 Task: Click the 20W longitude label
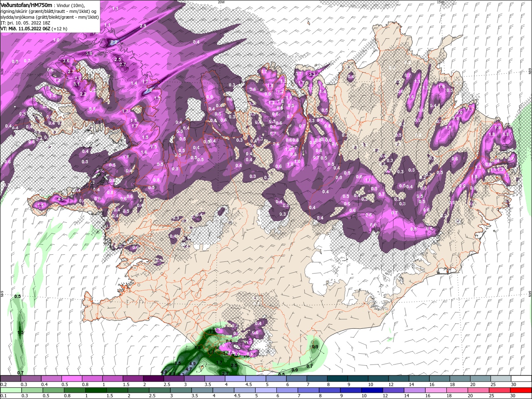[x=221, y=2]
